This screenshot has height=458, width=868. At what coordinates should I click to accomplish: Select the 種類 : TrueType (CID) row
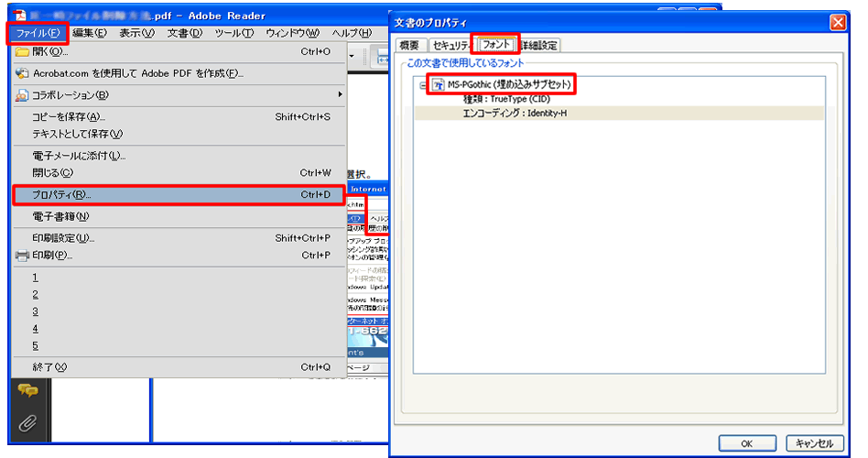506,99
